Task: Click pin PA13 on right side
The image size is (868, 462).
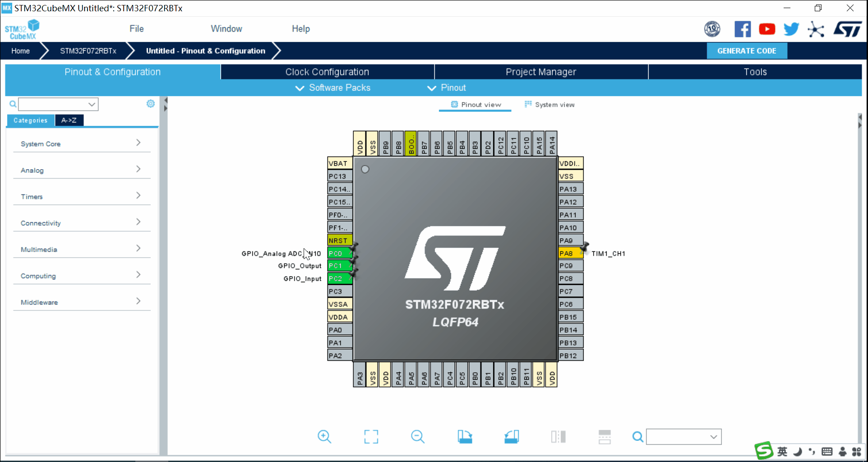Action: [x=571, y=189]
